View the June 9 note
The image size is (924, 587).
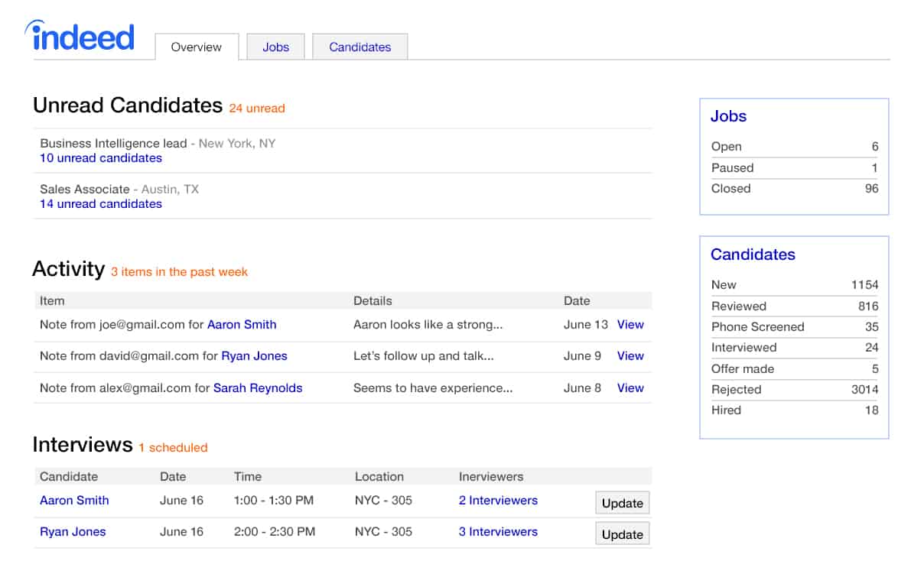pos(630,356)
